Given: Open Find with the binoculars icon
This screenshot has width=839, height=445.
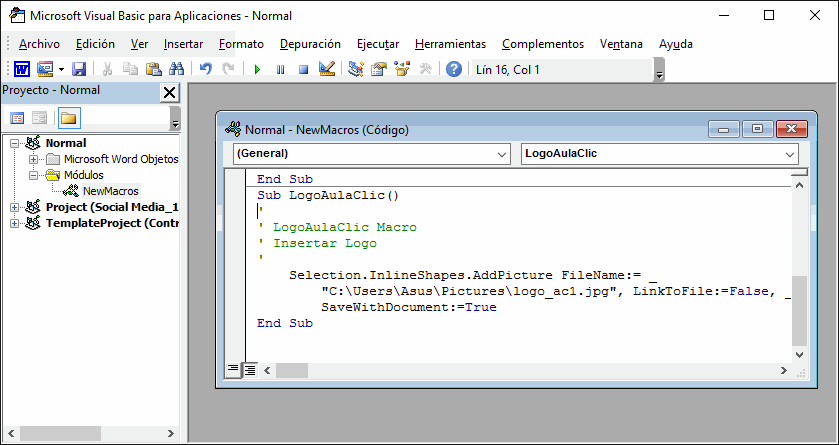Looking at the screenshot, I should coord(177,69).
